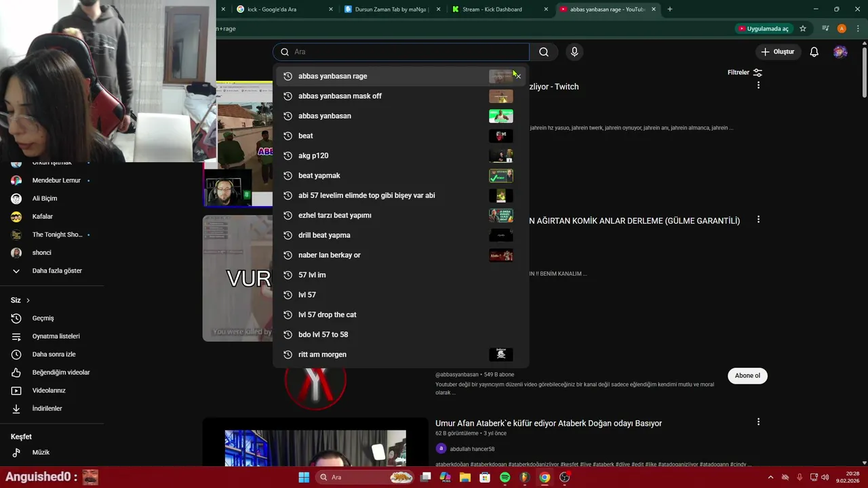Screen dimensions: 868x488
Task: Open Microsoft Store from the taskbar
Action: pyautogui.click(x=485, y=477)
